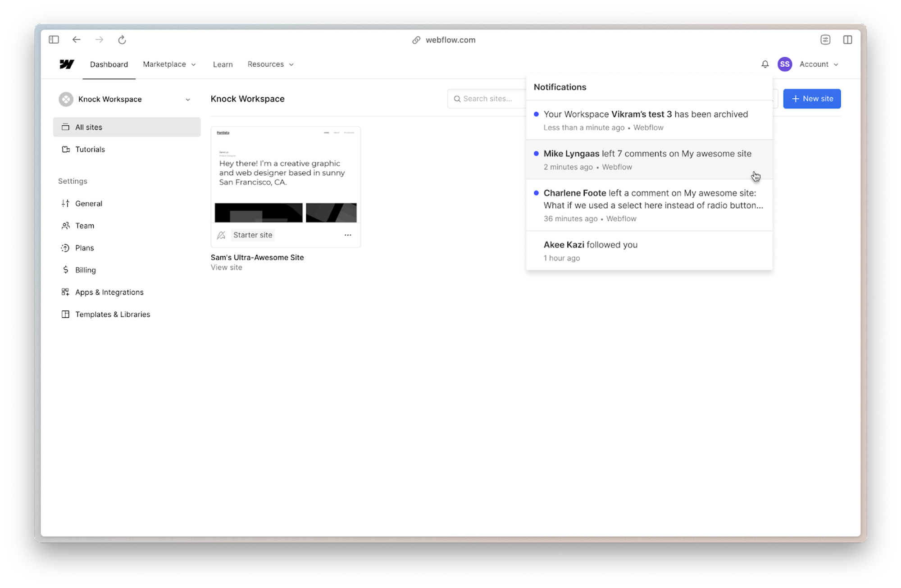Click the browser back arrow

click(x=77, y=40)
